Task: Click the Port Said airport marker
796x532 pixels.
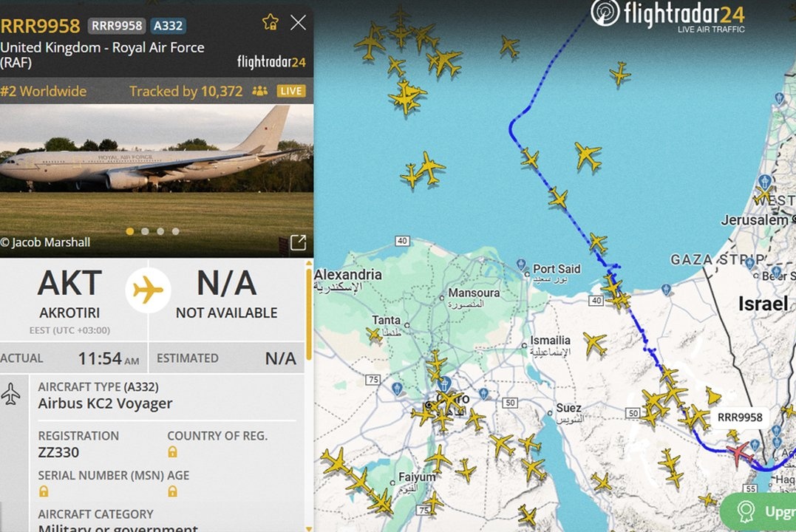Action: click(521, 265)
